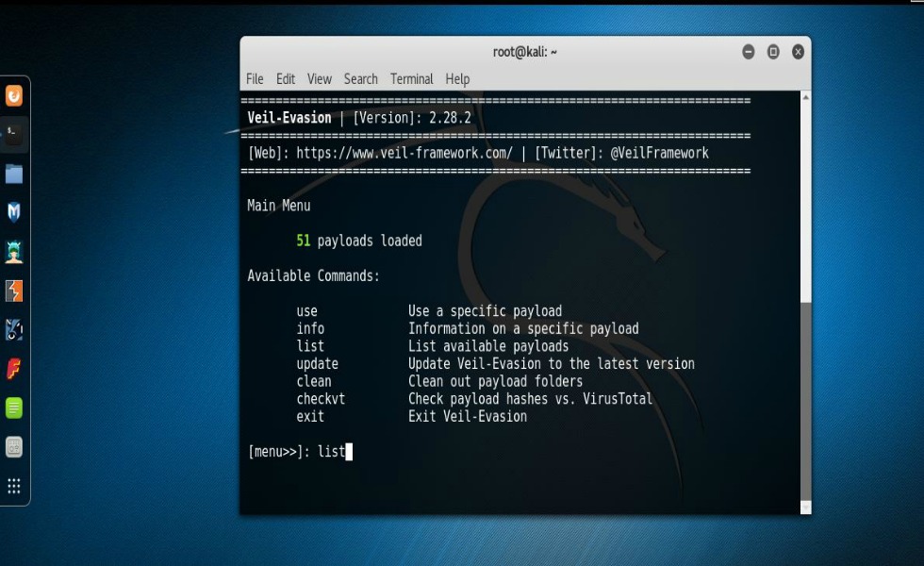Minimize the root@kali terminal window
The width and height of the screenshot is (924, 566).
pos(749,52)
